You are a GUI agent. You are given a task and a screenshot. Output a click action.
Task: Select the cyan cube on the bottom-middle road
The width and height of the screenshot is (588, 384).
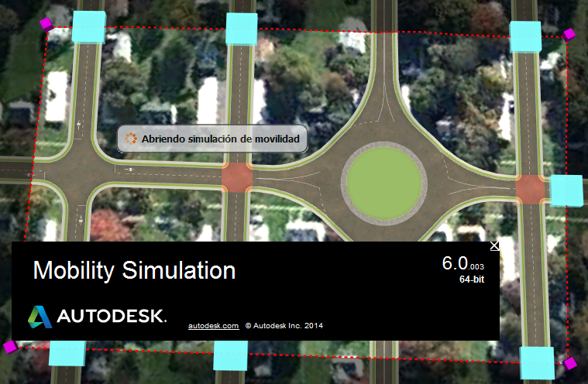coord(231,355)
